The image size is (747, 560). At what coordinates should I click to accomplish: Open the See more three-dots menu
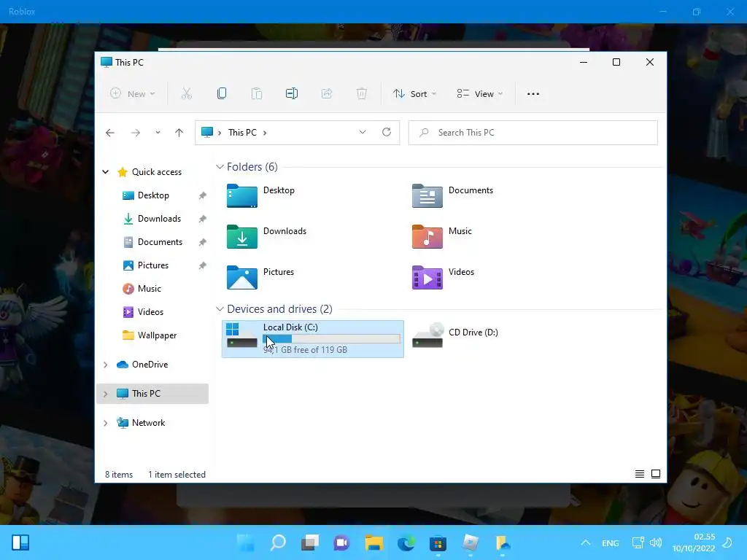(x=533, y=94)
